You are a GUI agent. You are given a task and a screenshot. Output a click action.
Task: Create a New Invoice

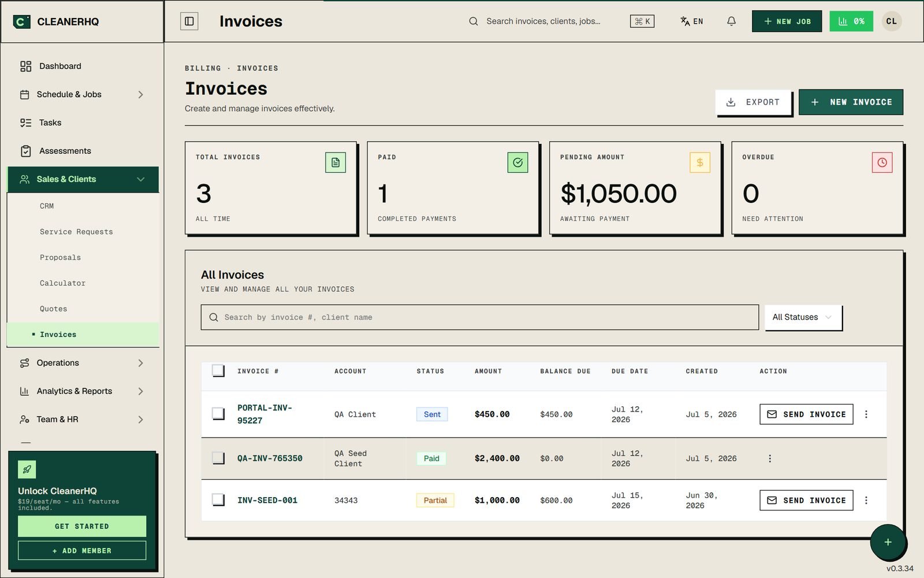click(x=851, y=102)
